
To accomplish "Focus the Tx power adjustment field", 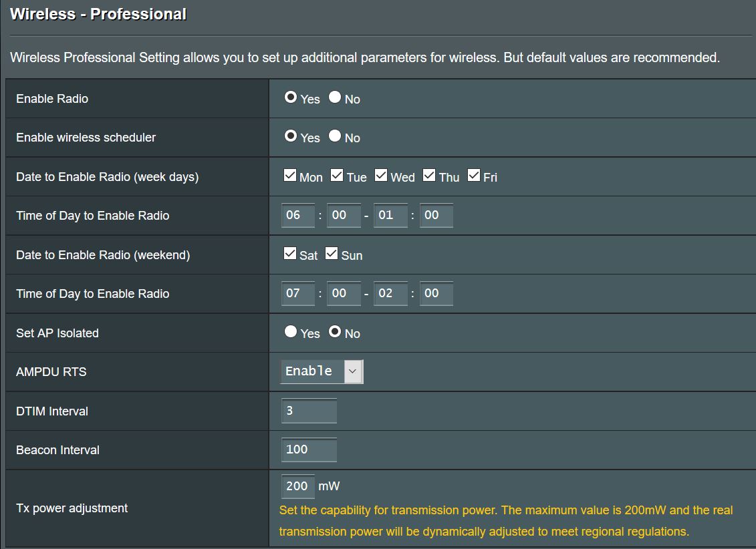I will pos(297,486).
